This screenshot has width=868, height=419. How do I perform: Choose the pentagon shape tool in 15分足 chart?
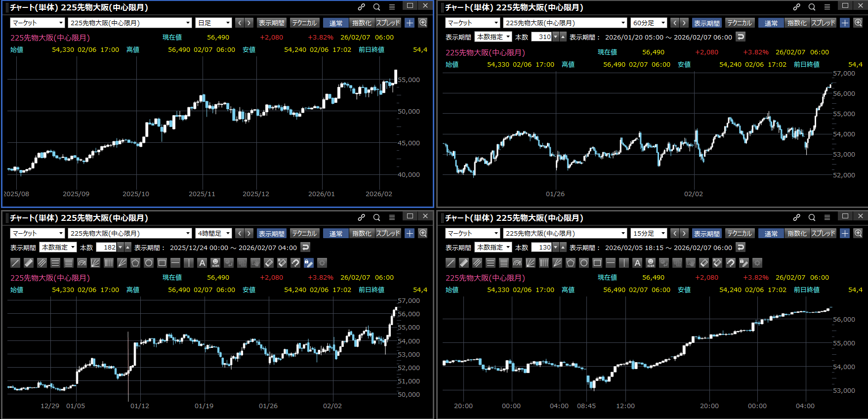point(571,263)
